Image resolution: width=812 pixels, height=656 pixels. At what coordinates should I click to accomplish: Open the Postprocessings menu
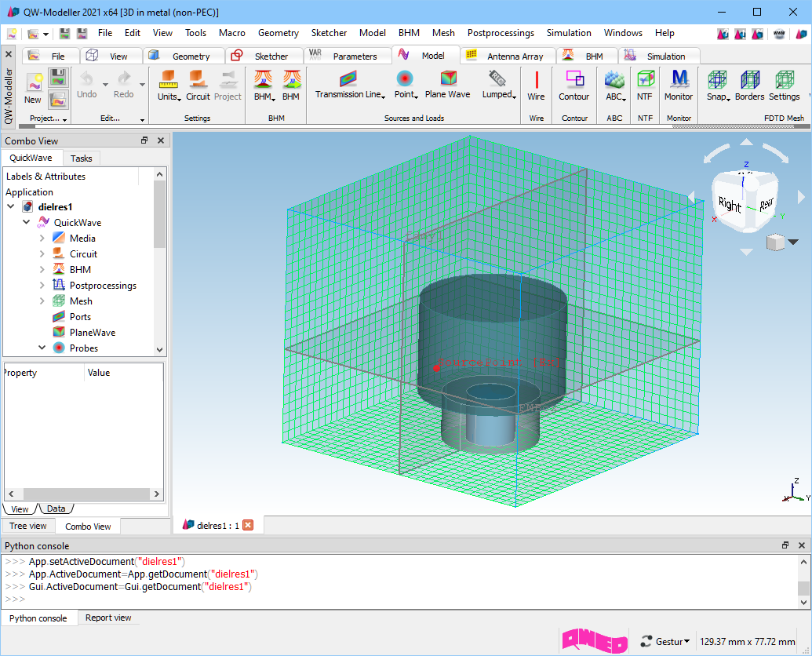501,33
